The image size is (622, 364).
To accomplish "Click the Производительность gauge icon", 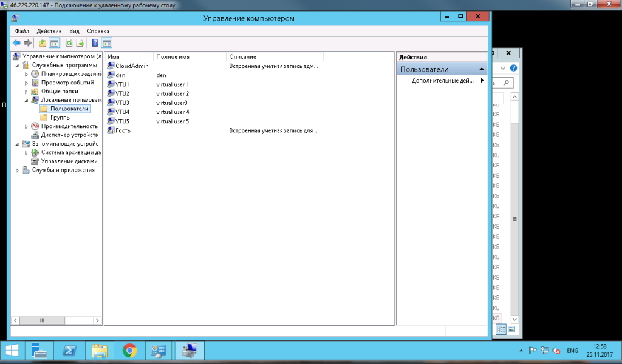I will tap(35, 126).
